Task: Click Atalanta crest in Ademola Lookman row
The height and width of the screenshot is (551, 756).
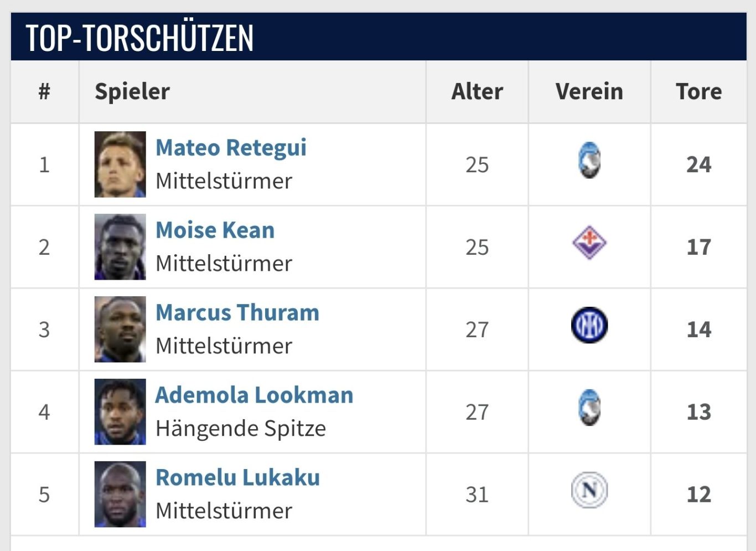Action: (x=589, y=408)
